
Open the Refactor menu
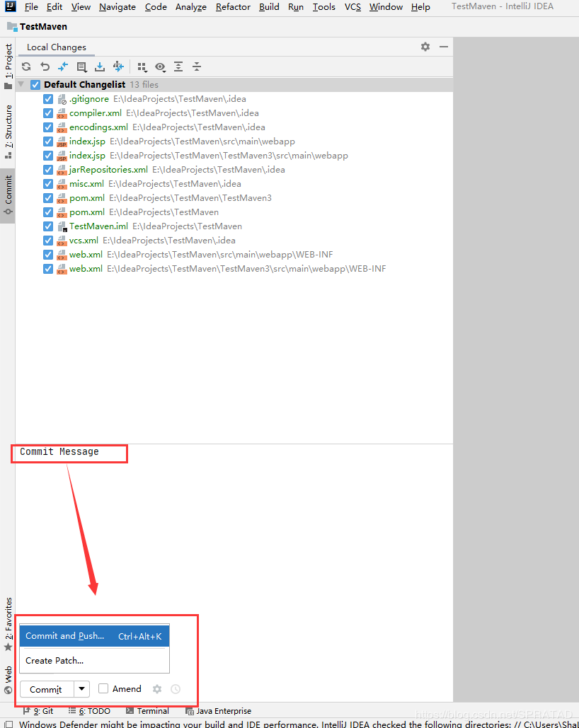tap(233, 7)
